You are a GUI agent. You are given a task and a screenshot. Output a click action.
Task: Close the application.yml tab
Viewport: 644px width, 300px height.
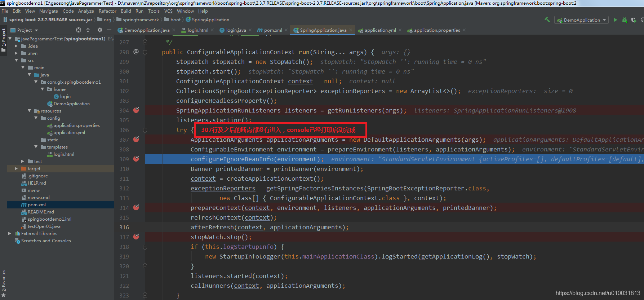click(x=400, y=30)
